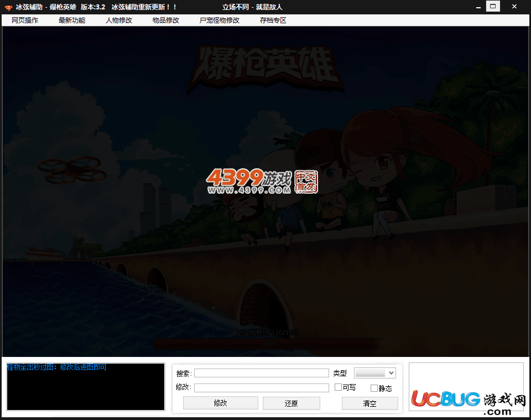Maximize the 冰弦辅助 window
Image resolution: width=531 pixels, height=420 pixels.
pyautogui.click(x=493, y=7)
